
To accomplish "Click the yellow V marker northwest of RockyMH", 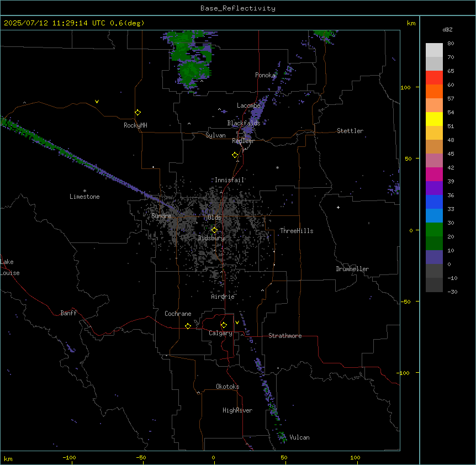I will (97, 102).
